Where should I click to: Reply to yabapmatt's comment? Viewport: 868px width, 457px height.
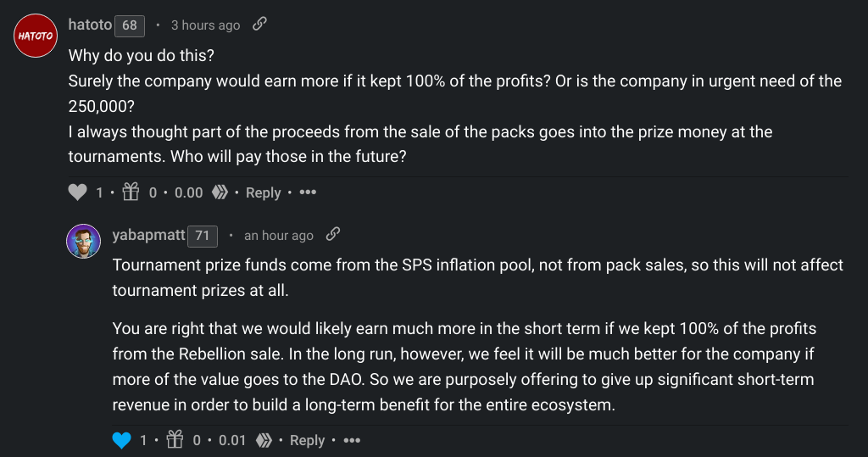tap(307, 441)
